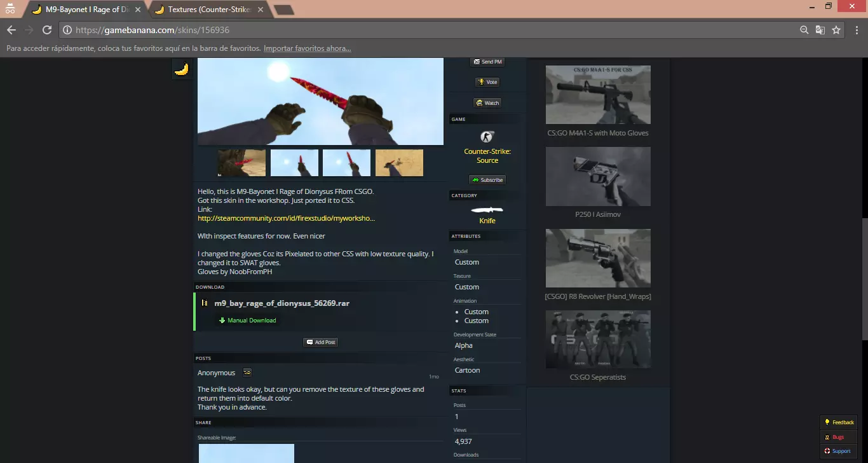
Task: Click the m9_bay_rage_of_dionysus_56269.rar file name
Action: coord(281,303)
